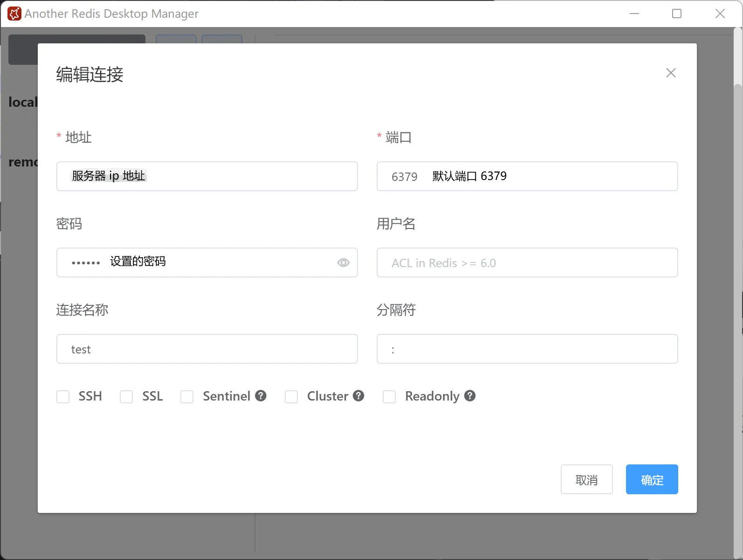Check the Sentinel option
The height and width of the screenshot is (560, 743).
pos(187,397)
